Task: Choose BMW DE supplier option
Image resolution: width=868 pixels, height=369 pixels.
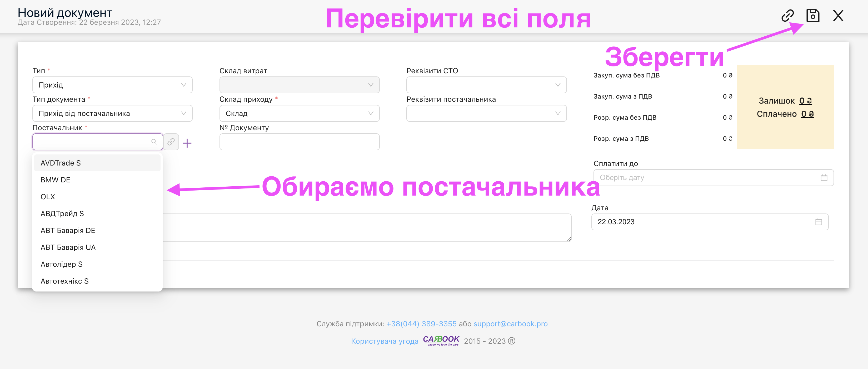Action: [55, 180]
